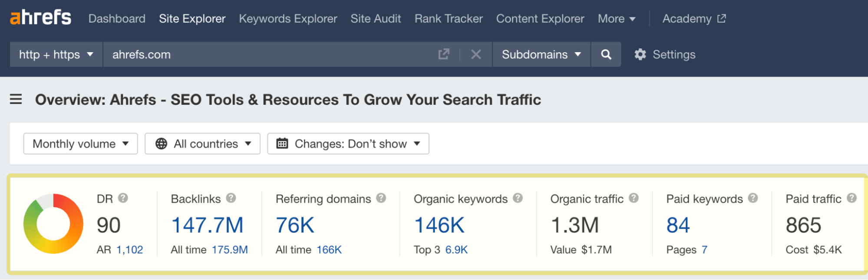868x280 pixels.
Task: Click the Cost $5.4K text
Action: pyautogui.click(x=814, y=250)
